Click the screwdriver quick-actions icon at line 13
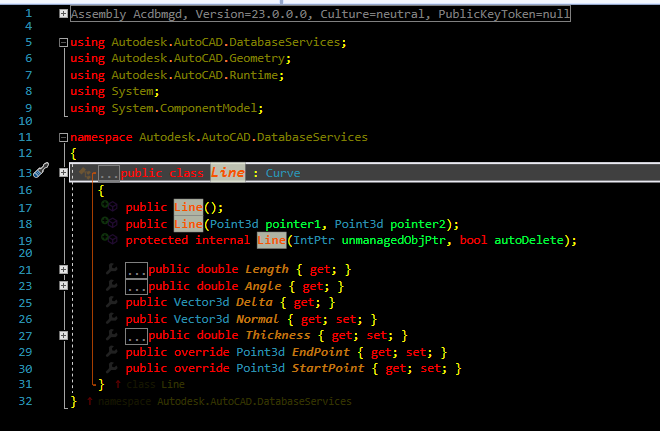This screenshot has height=431, width=660. (x=41, y=170)
